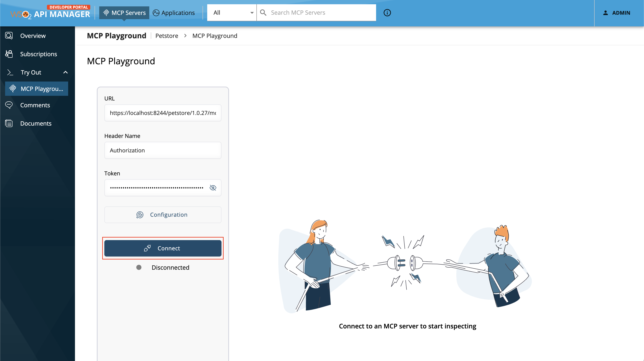This screenshot has width=644, height=361.
Task: Expand the Configuration panel
Action: point(163,215)
